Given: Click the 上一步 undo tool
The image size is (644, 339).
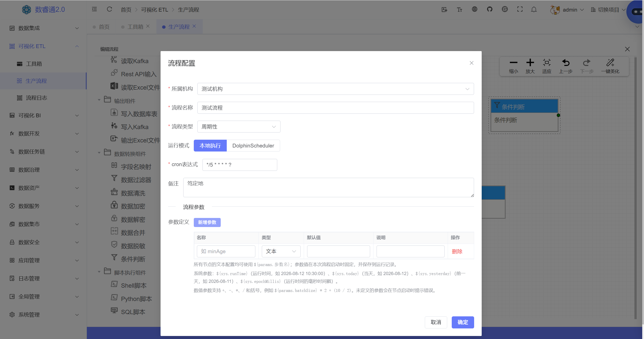Looking at the screenshot, I should 565,66.
